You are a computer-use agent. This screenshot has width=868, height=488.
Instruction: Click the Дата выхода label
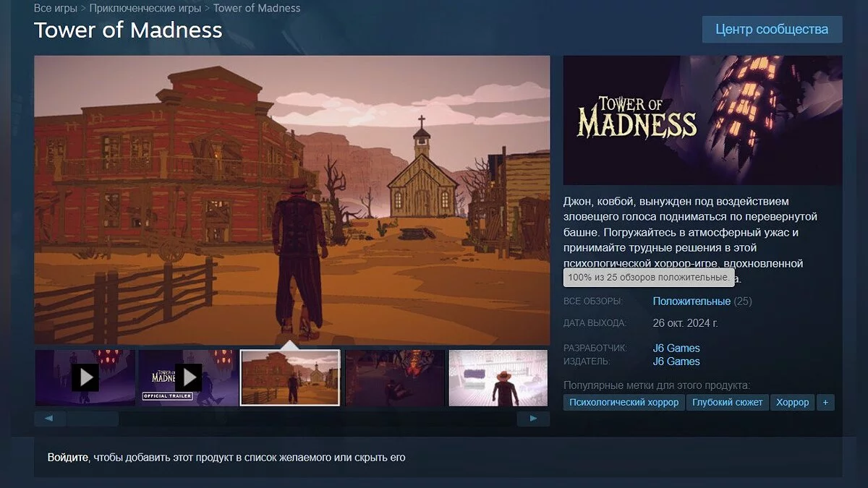pyautogui.click(x=595, y=323)
